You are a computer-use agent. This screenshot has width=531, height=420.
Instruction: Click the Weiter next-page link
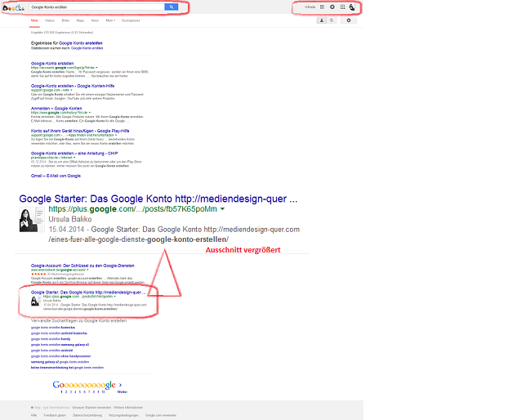point(123,392)
